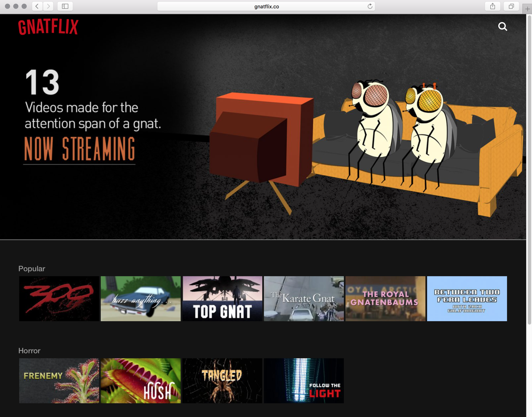Open the Frenemy horror thumbnail
The height and width of the screenshot is (417, 532).
[59, 380]
